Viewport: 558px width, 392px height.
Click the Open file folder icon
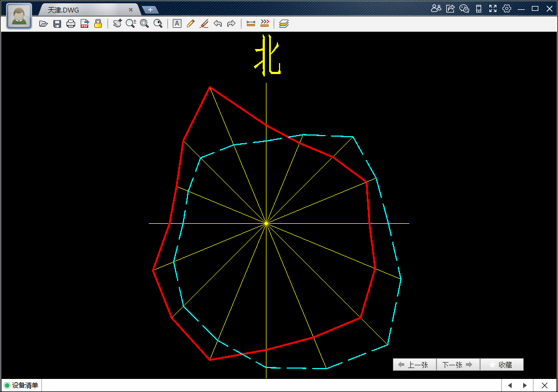(44, 23)
